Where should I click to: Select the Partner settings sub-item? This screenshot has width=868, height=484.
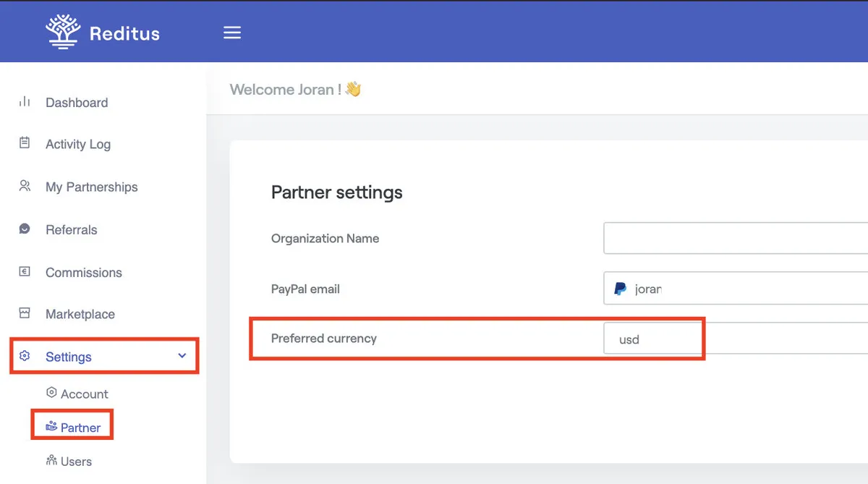click(80, 428)
